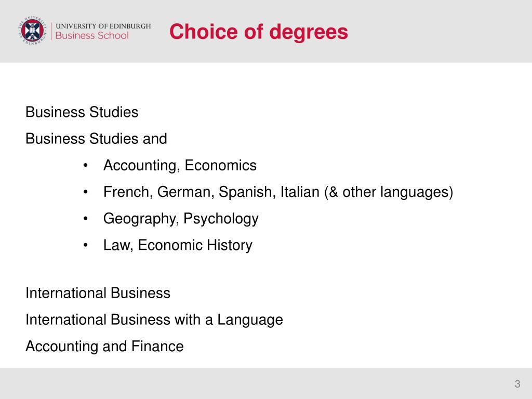Screen dimensions: 532x399
Task: Select the 'Accounting, Economics' bullet text
Action: coord(180,166)
